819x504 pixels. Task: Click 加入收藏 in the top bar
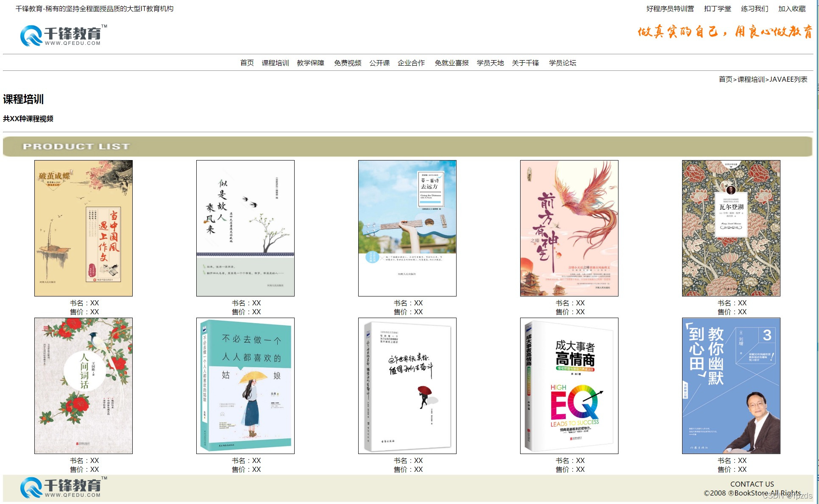point(792,8)
